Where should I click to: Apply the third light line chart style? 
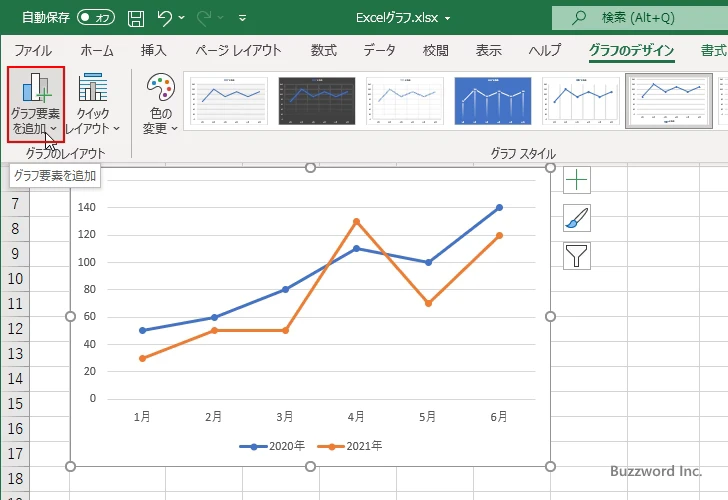[x=405, y=101]
